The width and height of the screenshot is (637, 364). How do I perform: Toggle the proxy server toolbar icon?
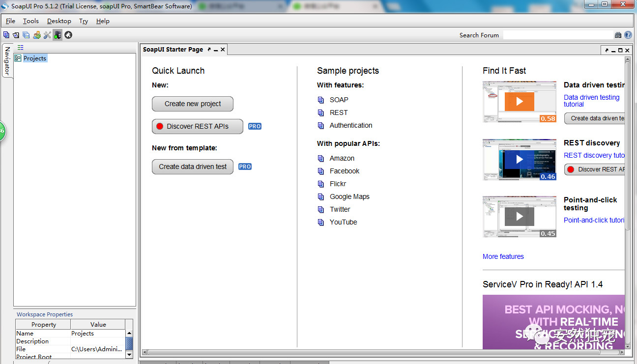pos(58,35)
